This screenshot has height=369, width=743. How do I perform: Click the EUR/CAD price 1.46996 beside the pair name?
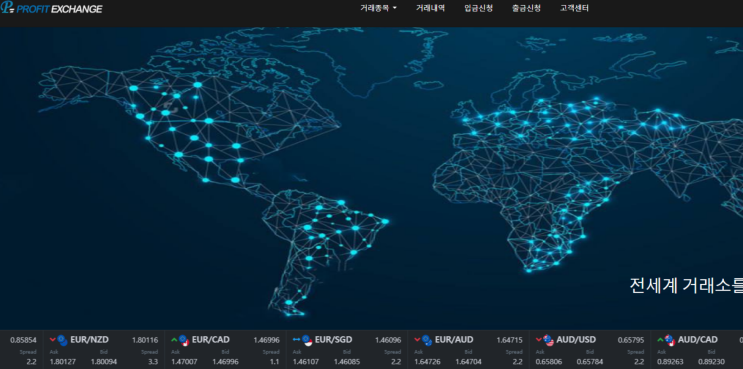pos(266,340)
